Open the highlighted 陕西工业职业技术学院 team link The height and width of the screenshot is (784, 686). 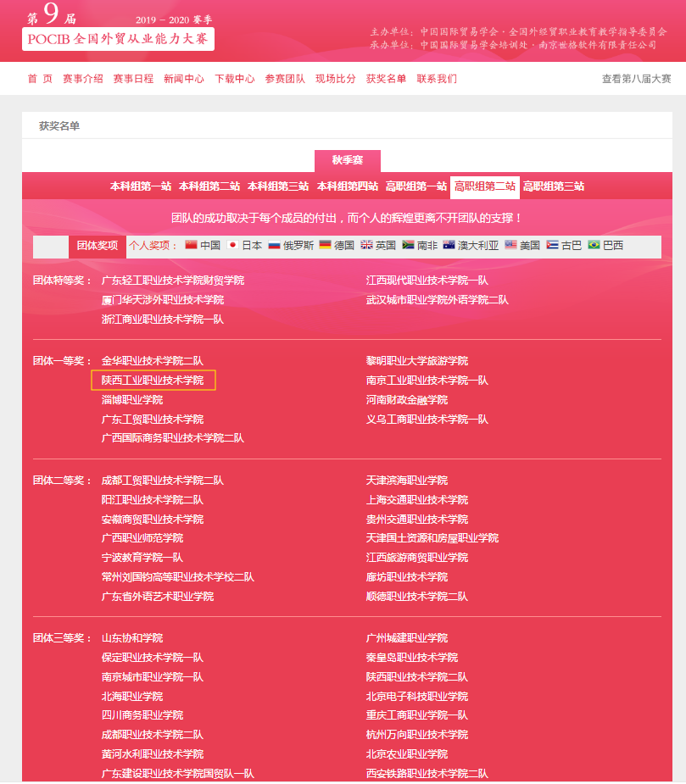coord(153,381)
